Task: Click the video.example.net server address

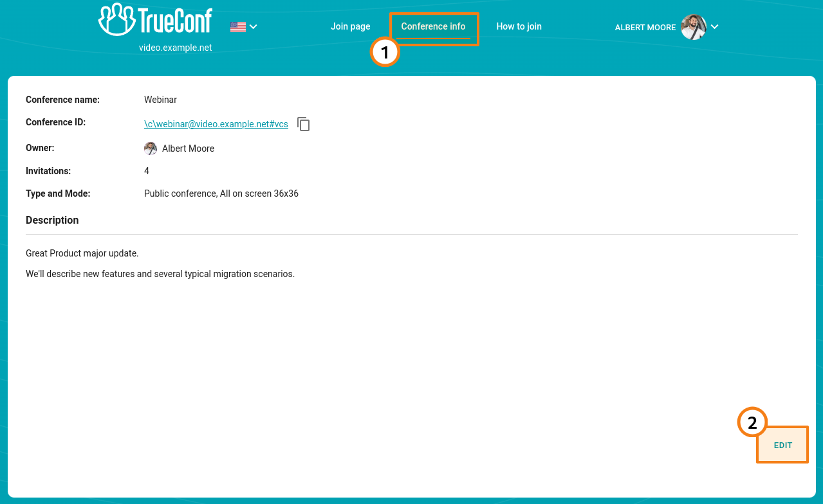Action: tap(175, 48)
